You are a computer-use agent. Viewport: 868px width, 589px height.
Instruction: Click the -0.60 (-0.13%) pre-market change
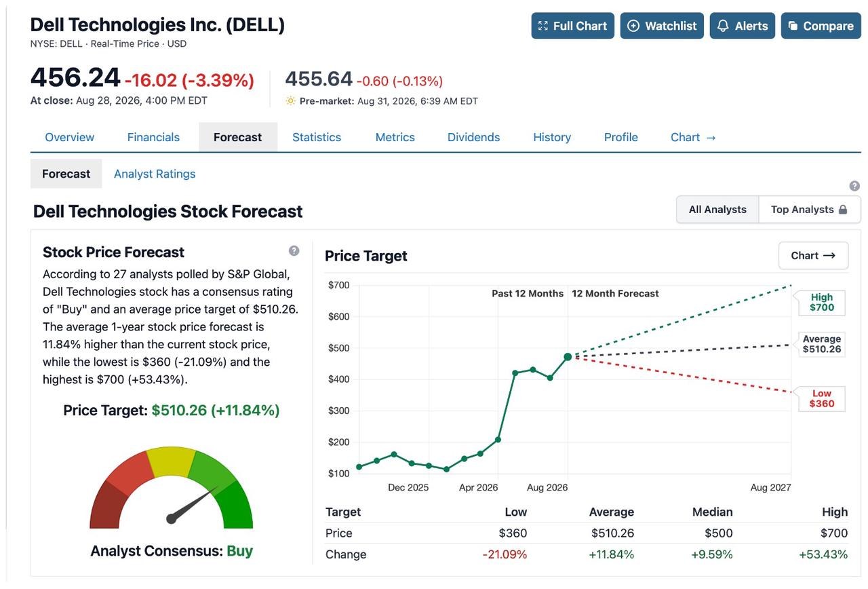(x=399, y=81)
